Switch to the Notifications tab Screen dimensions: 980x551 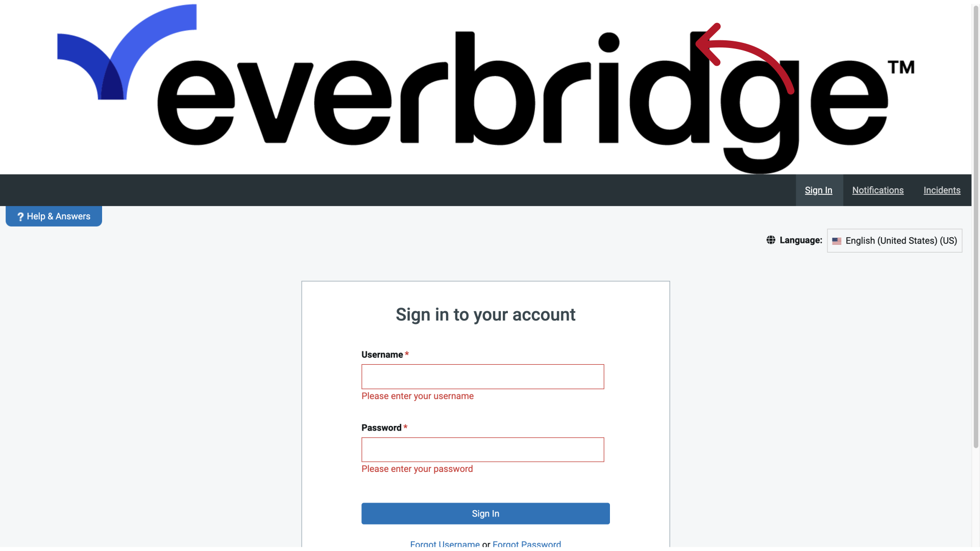click(x=878, y=190)
